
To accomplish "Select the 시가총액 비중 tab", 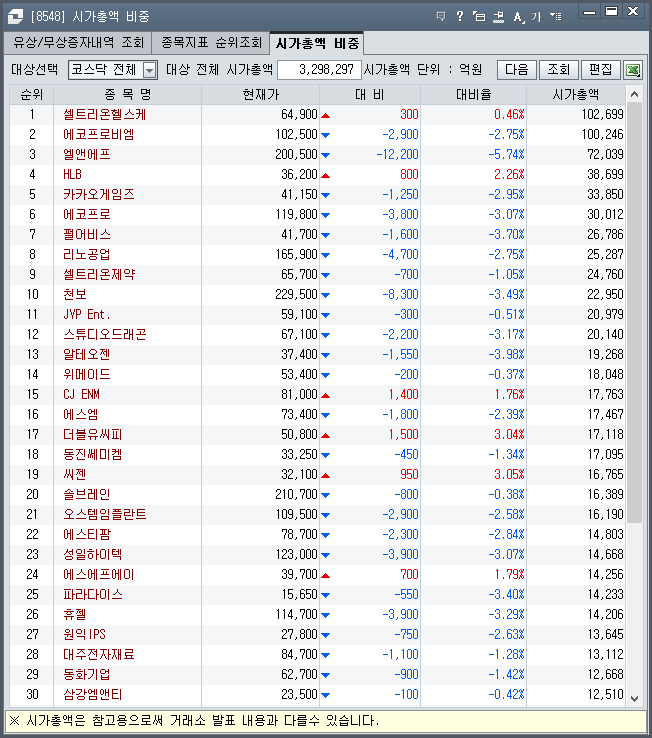I will click(x=317, y=44).
